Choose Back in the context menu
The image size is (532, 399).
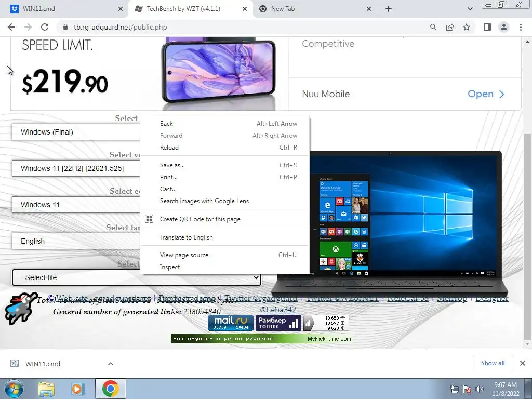tap(224, 124)
